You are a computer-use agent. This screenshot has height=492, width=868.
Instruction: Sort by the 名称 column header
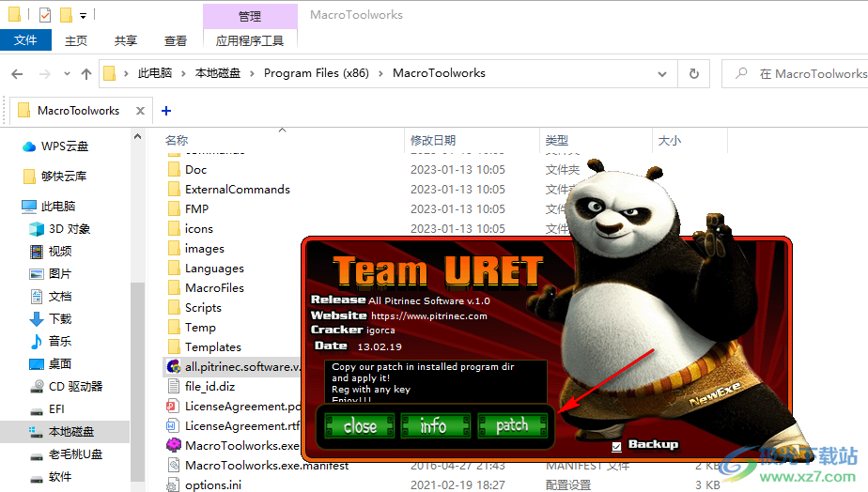pos(176,141)
